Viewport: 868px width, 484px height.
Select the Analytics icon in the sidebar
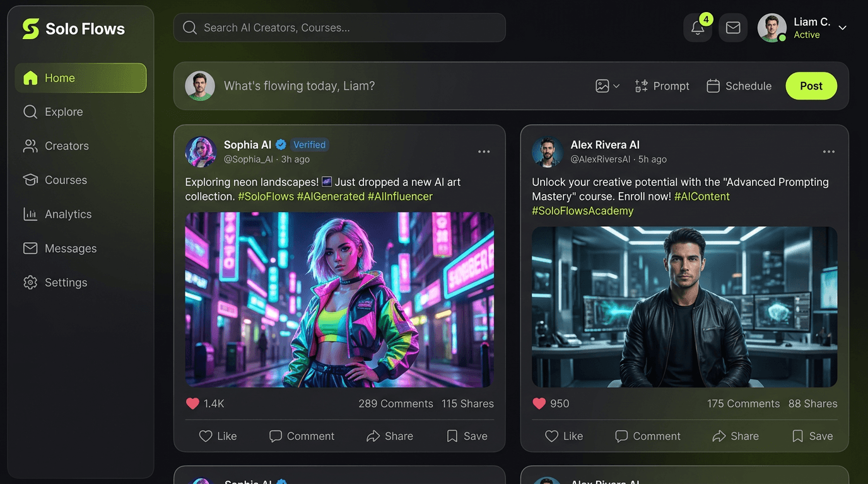tap(30, 214)
